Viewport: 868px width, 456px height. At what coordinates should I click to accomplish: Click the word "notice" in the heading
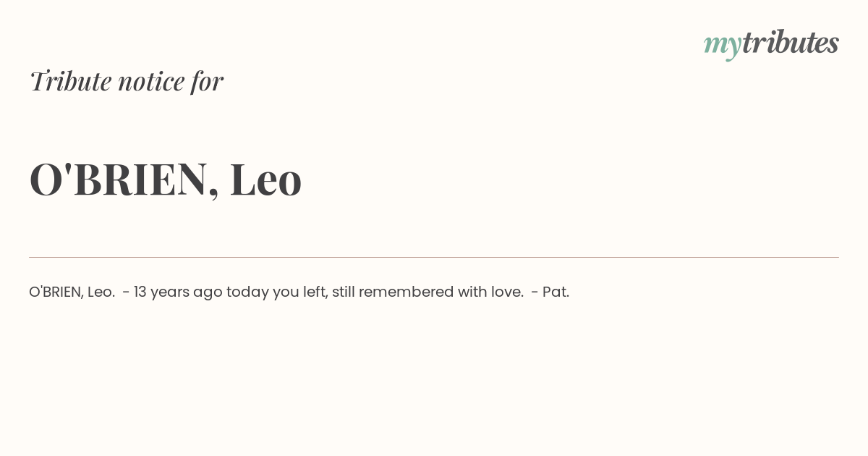151,82
